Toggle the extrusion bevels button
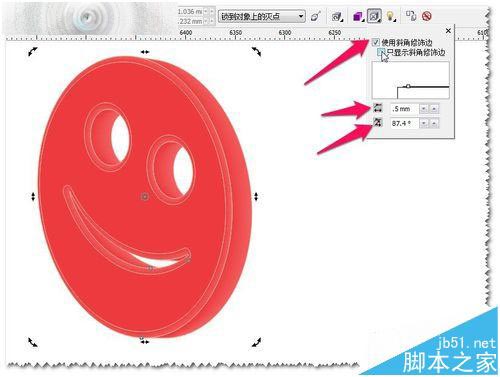Image resolution: width=500 pixels, height=377 pixels. [x=374, y=16]
